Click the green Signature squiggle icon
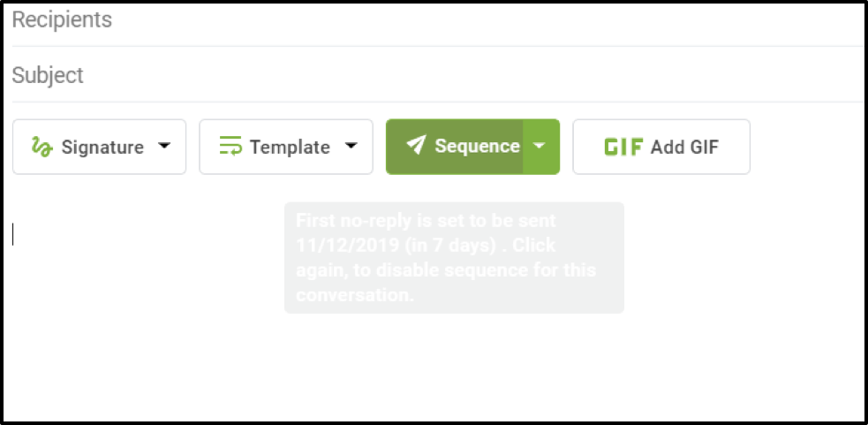Image resolution: width=868 pixels, height=425 pixels. coord(42,147)
